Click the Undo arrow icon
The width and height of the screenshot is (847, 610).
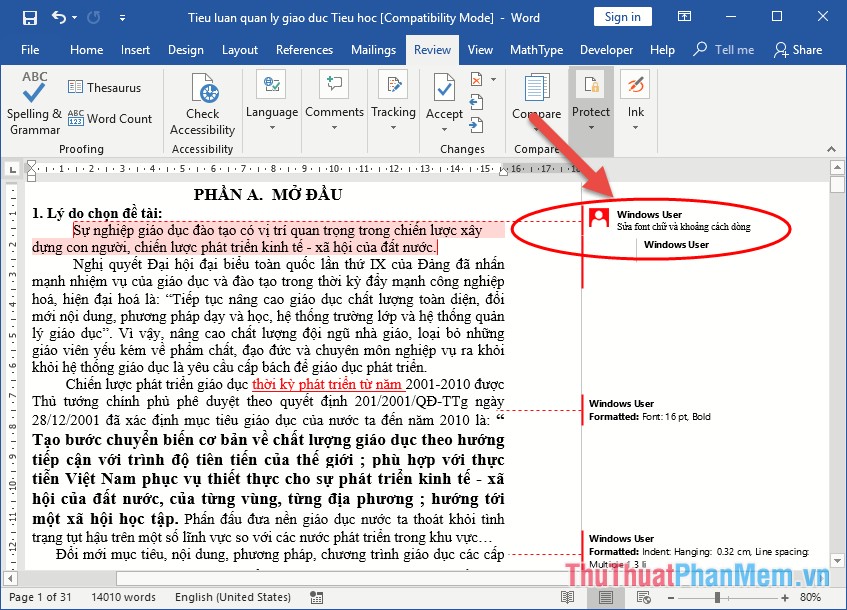[x=59, y=17]
